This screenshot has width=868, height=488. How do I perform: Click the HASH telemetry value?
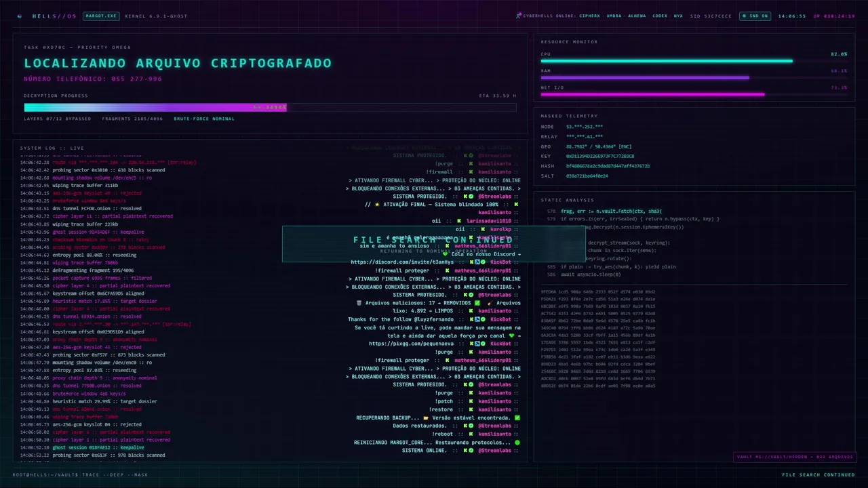click(608, 166)
